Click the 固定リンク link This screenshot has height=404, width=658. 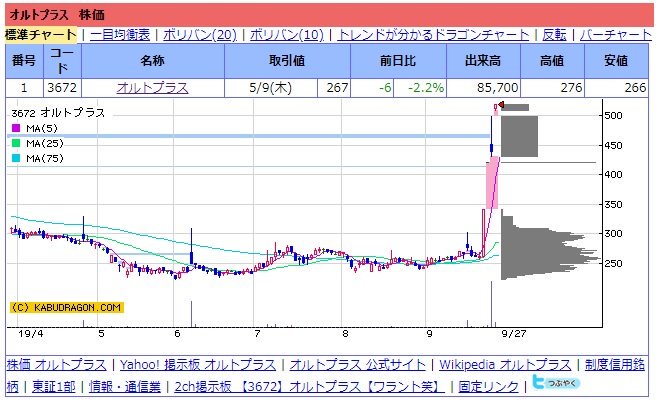click(488, 386)
